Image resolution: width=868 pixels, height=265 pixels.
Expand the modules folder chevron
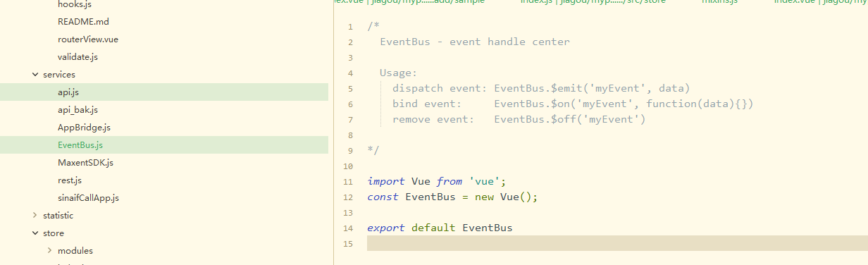49,250
